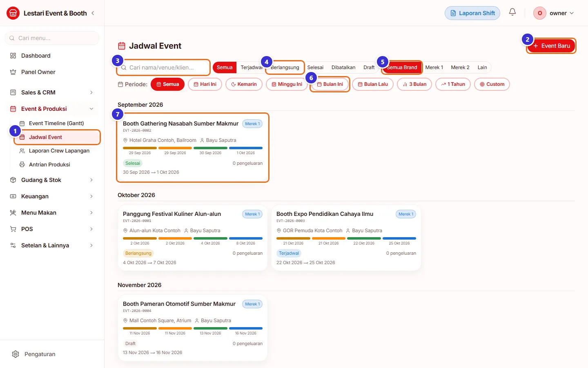The height and width of the screenshot is (368, 588).
Task: Click the owner avatar circle
Action: 540,13
